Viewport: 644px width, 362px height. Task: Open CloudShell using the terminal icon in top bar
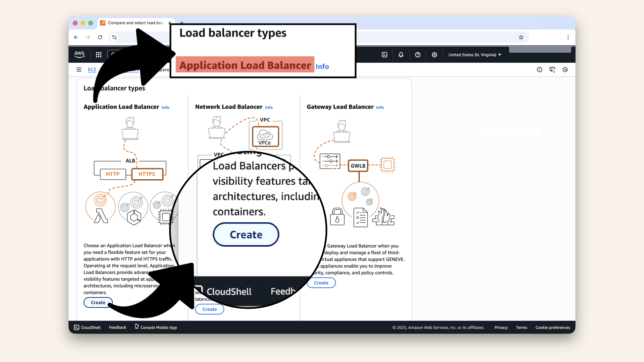[384, 55]
